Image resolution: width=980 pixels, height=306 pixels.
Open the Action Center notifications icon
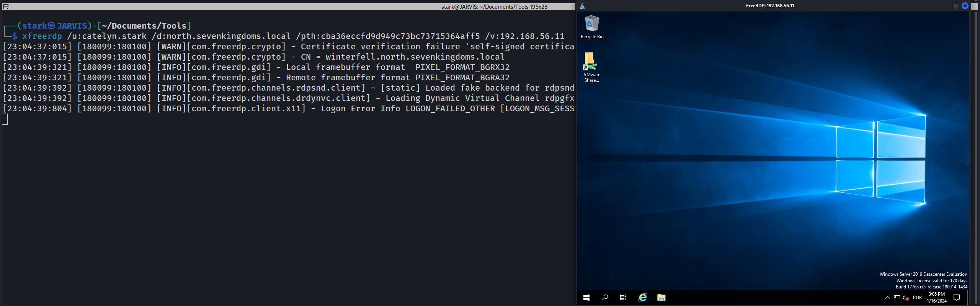pyautogui.click(x=957, y=298)
